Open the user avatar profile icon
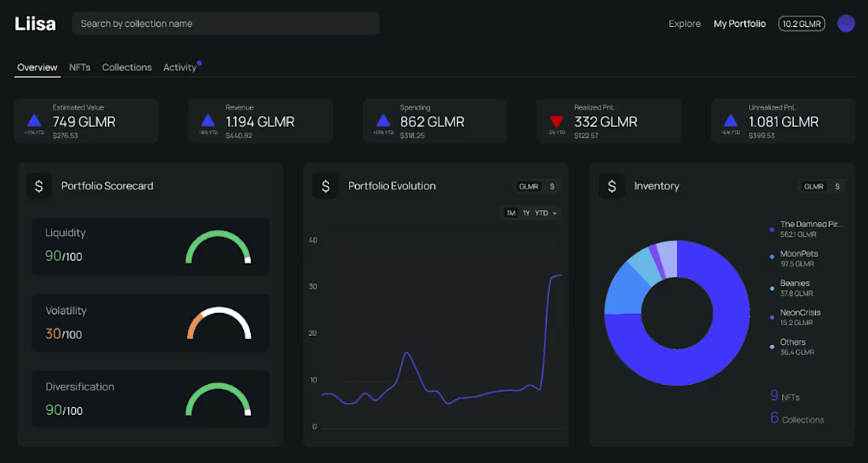The height and width of the screenshot is (463, 868). point(846,23)
